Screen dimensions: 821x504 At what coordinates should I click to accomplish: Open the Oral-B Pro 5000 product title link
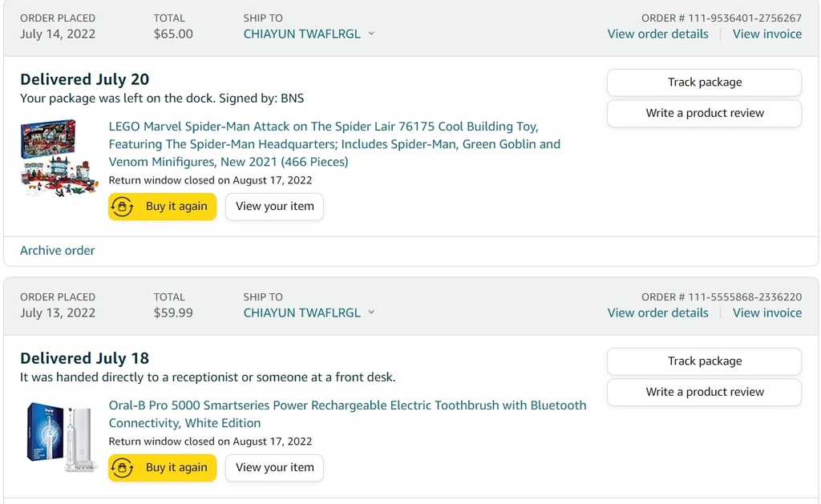[348, 414]
